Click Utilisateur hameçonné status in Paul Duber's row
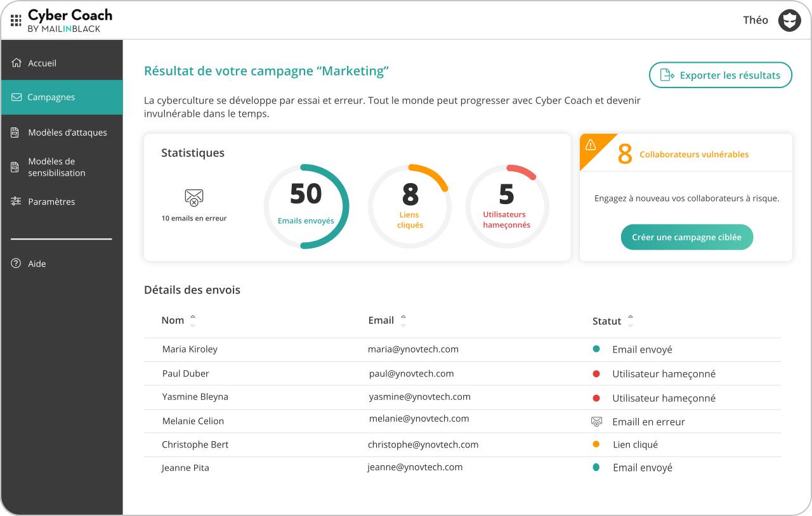812x516 pixels. (664, 374)
